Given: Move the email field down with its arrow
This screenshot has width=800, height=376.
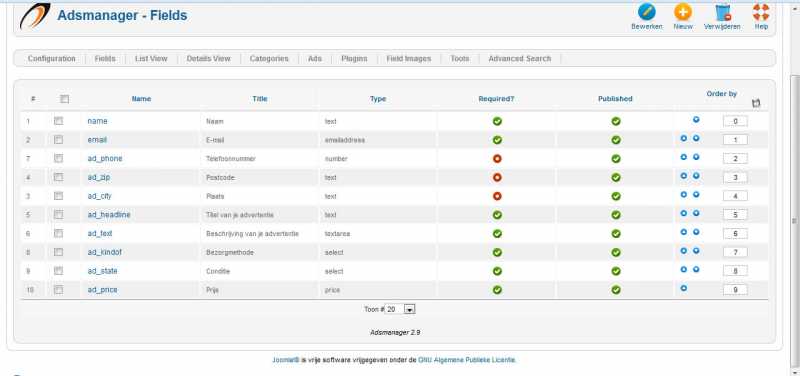Looking at the screenshot, I should (x=696, y=138).
